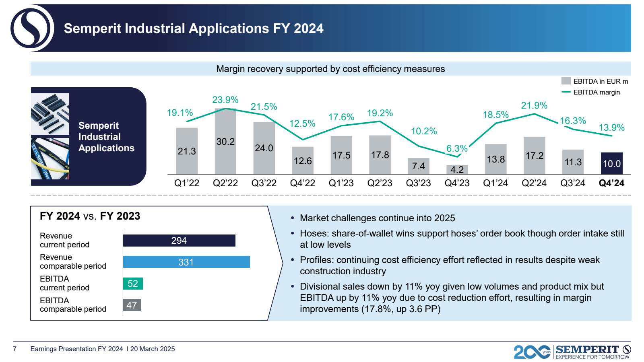The height and width of the screenshot is (362, 644).
Task: Select the Q4'23 bar labeled 4.2
Action: point(457,170)
